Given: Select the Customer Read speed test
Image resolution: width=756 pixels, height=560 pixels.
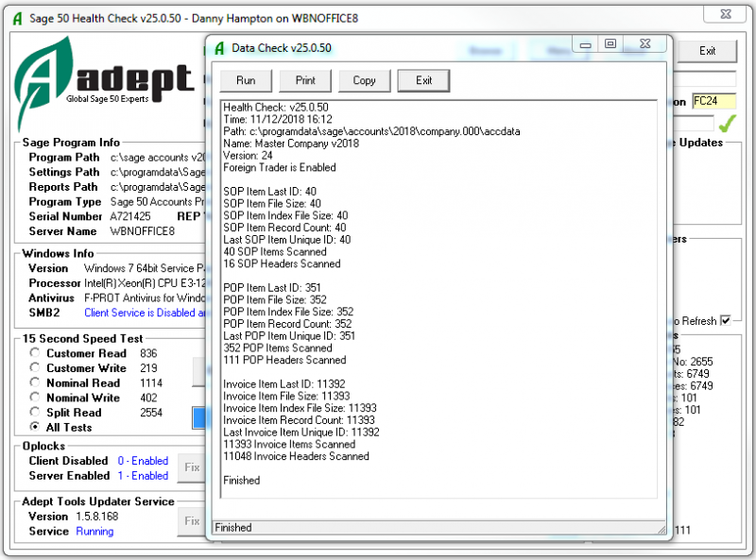Looking at the screenshot, I should pyautogui.click(x=34, y=352).
